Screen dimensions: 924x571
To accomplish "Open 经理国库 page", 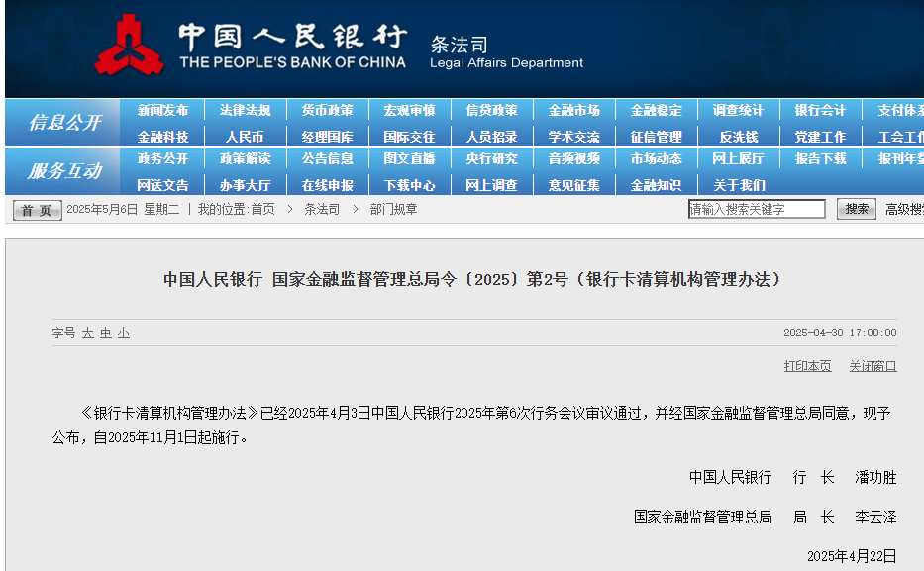I will [x=327, y=137].
